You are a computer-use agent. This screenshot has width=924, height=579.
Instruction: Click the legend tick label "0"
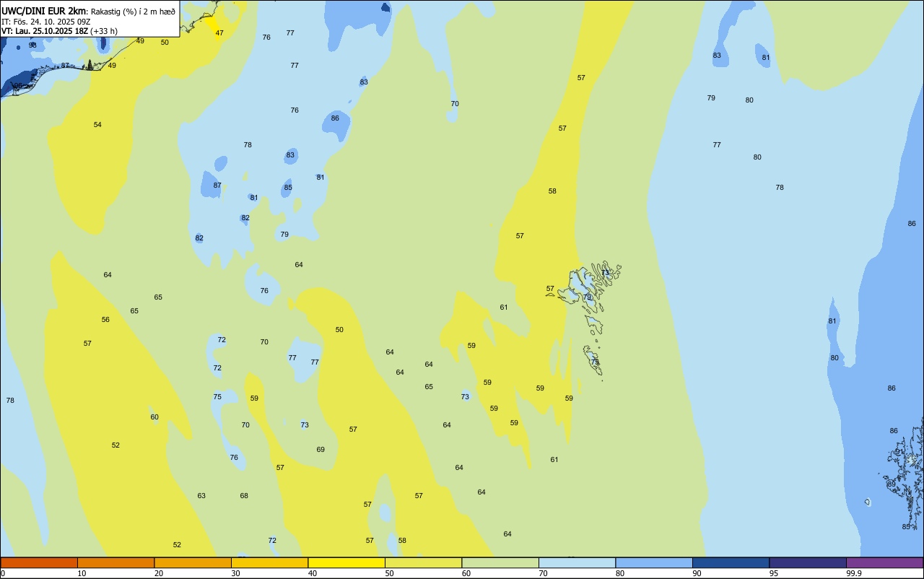click(x=3, y=573)
